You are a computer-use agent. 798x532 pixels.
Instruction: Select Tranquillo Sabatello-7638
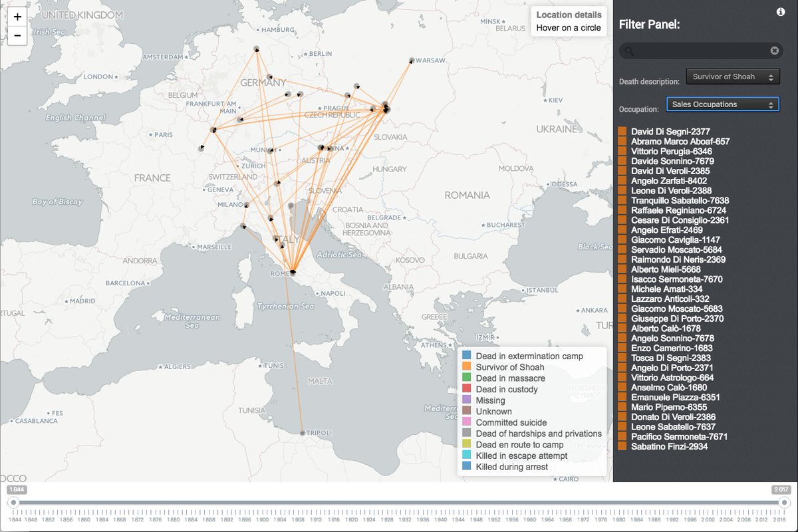pyautogui.click(x=680, y=200)
